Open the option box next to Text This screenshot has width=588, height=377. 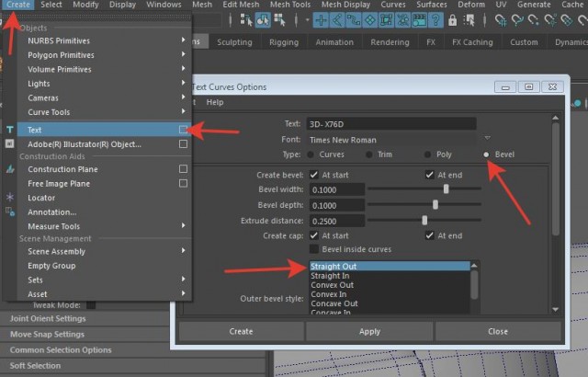(x=183, y=130)
